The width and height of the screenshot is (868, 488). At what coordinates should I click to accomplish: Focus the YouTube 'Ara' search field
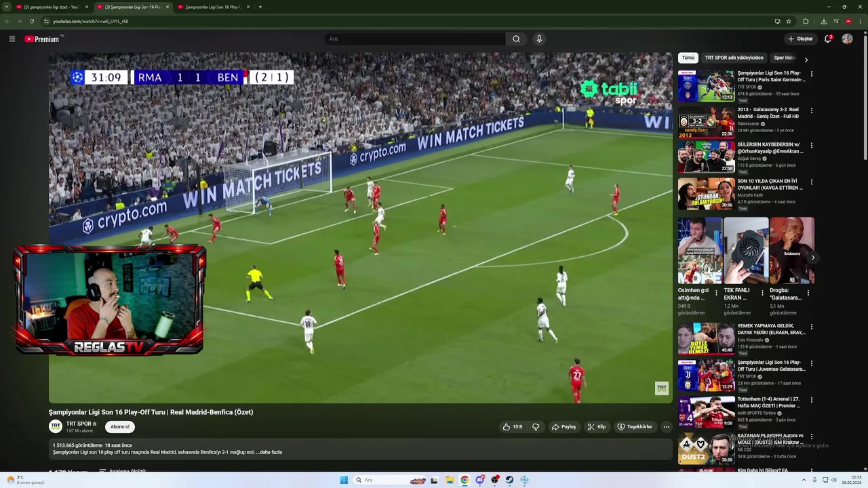415,39
